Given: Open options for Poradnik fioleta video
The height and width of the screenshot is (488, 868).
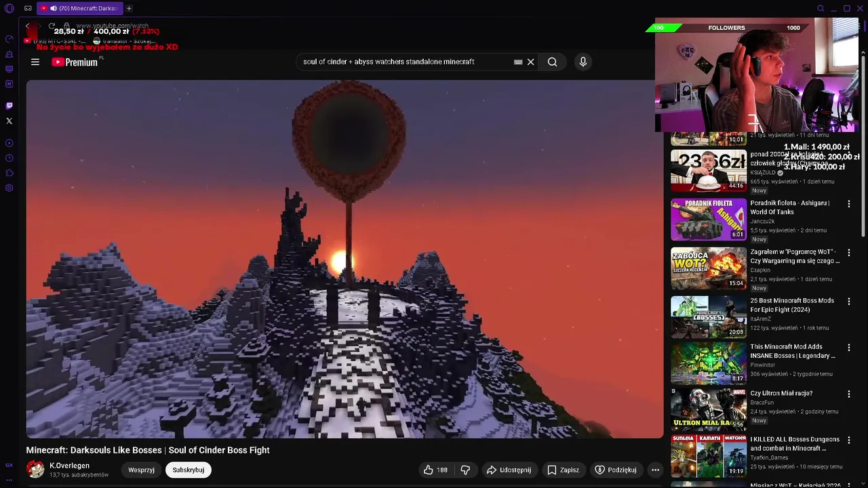Looking at the screenshot, I should pyautogui.click(x=848, y=204).
